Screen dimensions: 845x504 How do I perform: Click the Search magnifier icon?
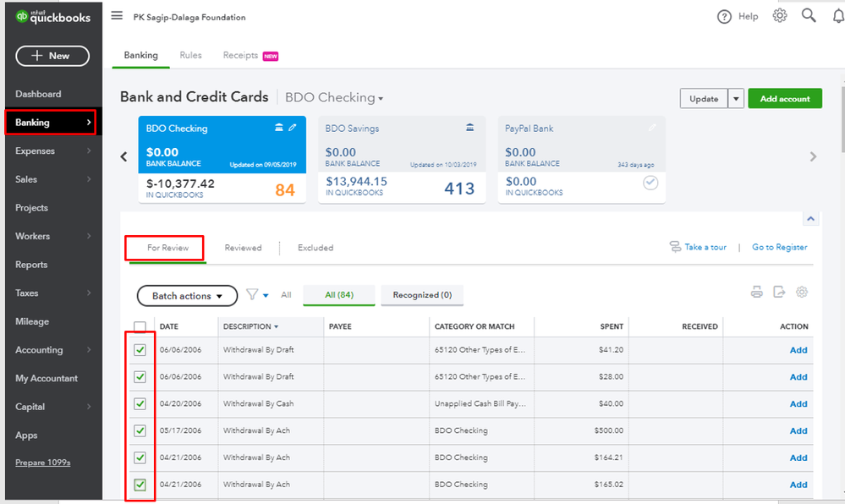coord(809,16)
